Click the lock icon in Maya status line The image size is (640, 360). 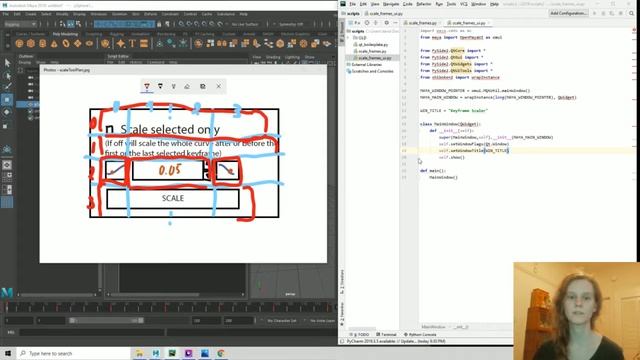pos(159,24)
